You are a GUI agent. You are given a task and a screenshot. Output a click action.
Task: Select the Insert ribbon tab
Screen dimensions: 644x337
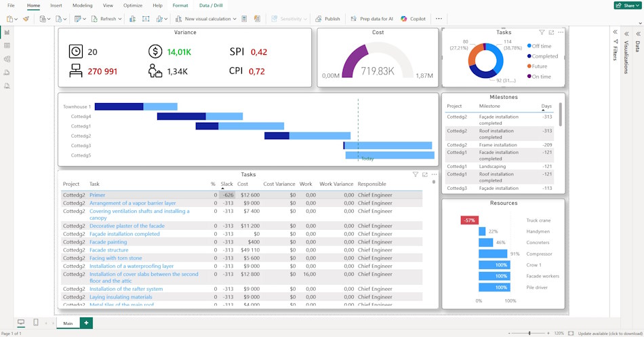click(x=56, y=5)
